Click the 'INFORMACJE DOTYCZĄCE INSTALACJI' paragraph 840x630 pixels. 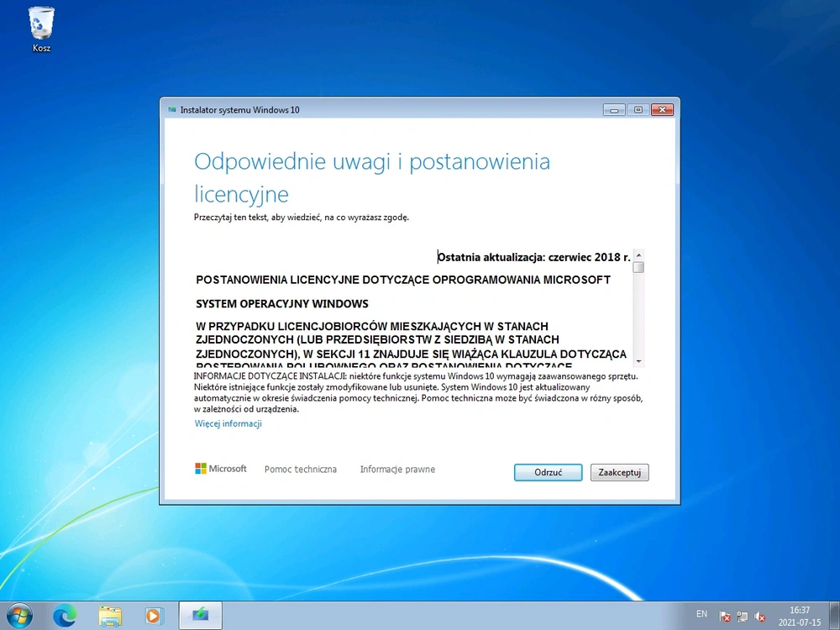[417, 392]
